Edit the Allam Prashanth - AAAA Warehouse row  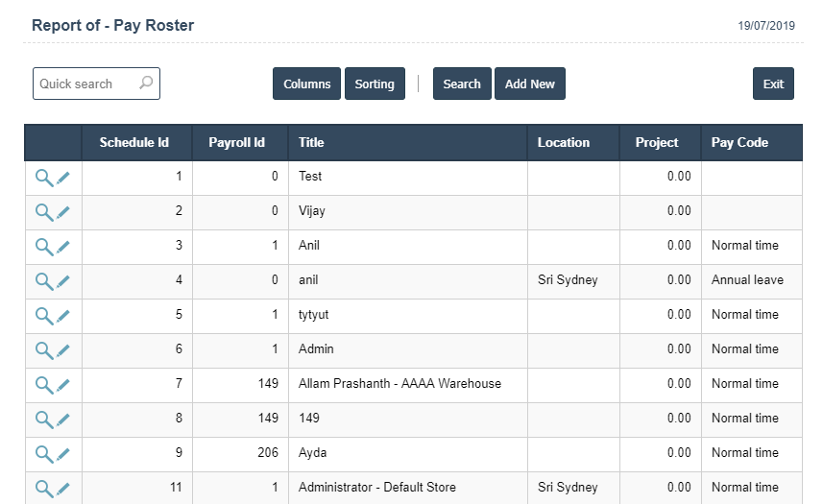click(63, 384)
